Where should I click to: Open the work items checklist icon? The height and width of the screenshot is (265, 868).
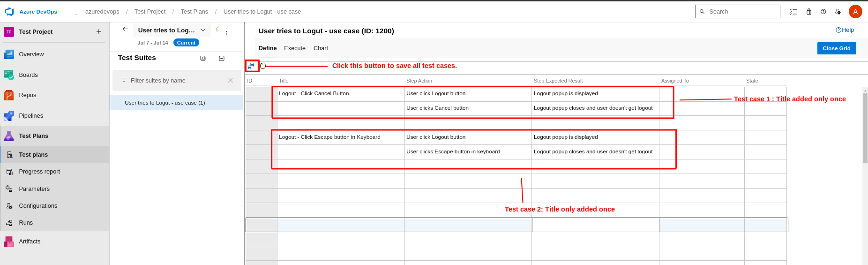(x=793, y=12)
